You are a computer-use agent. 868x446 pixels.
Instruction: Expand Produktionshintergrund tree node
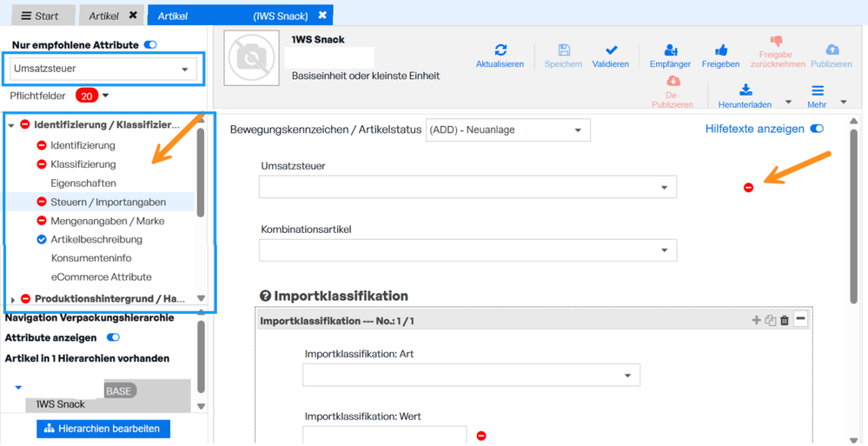[x=12, y=299]
